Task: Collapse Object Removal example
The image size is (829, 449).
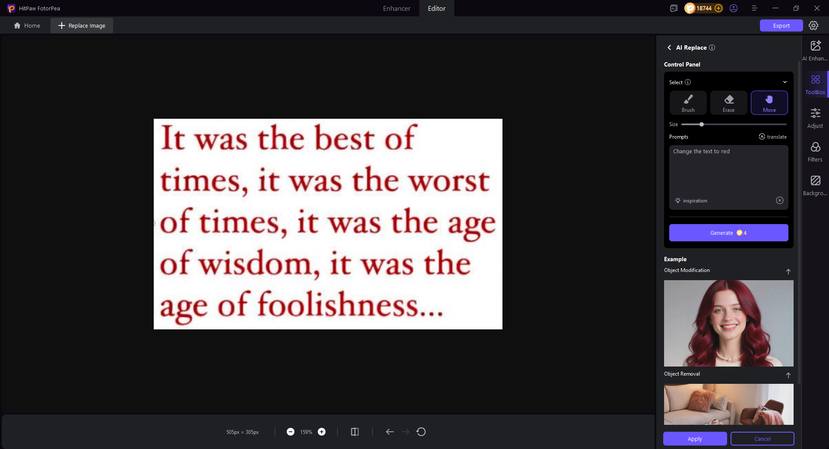Action: tap(788, 375)
